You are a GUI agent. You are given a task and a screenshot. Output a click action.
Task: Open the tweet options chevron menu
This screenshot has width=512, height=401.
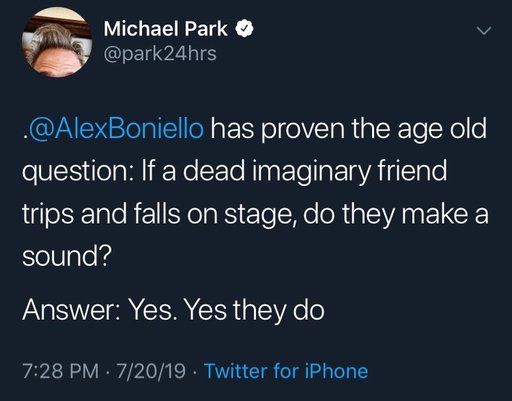pyautogui.click(x=484, y=31)
